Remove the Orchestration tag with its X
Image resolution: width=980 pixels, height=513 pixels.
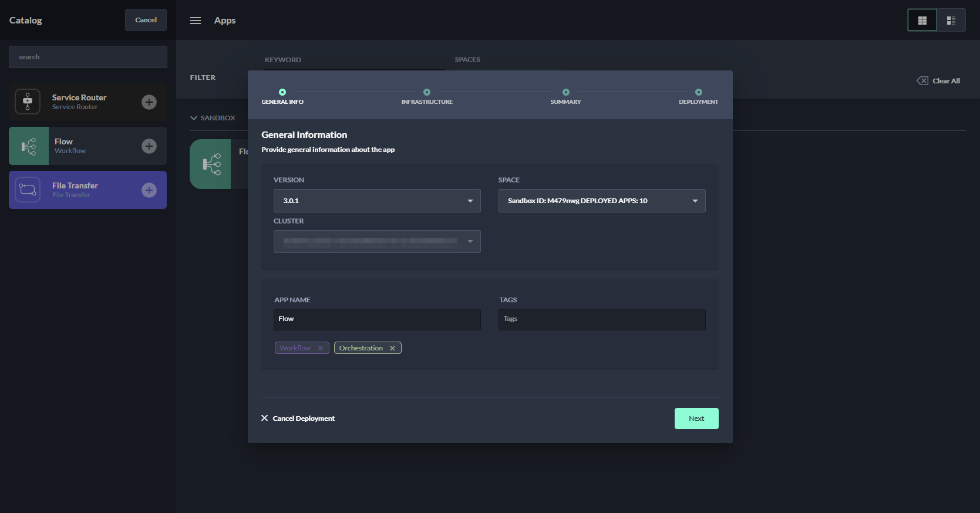(x=392, y=349)
